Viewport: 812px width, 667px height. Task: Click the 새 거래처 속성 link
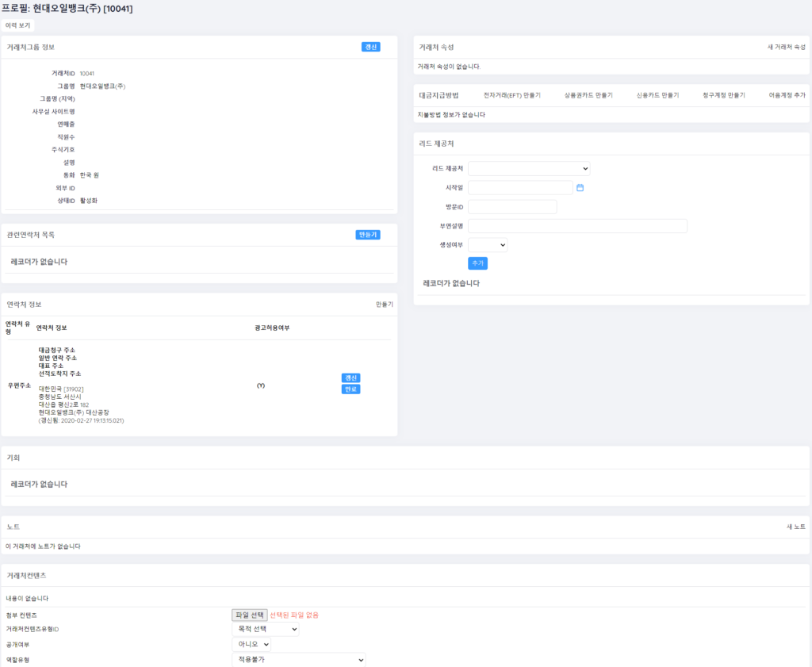[786, 48]
